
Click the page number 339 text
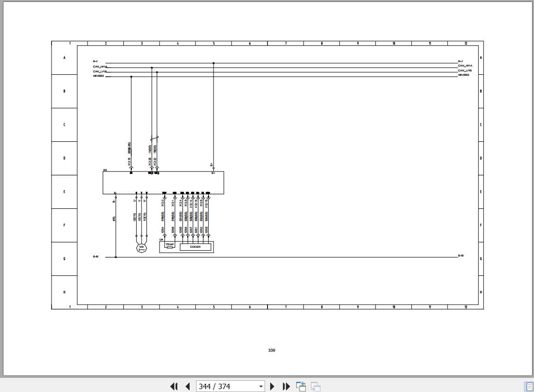271,350
